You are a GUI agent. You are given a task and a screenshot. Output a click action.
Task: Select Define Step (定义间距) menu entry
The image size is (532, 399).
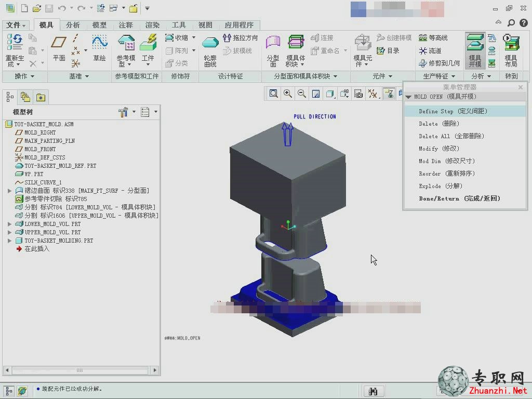465,111
